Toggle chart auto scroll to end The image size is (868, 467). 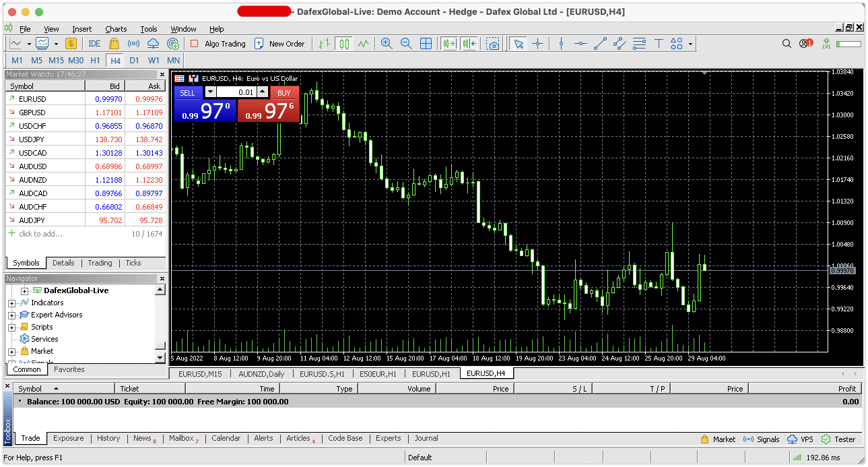(449, 44)
